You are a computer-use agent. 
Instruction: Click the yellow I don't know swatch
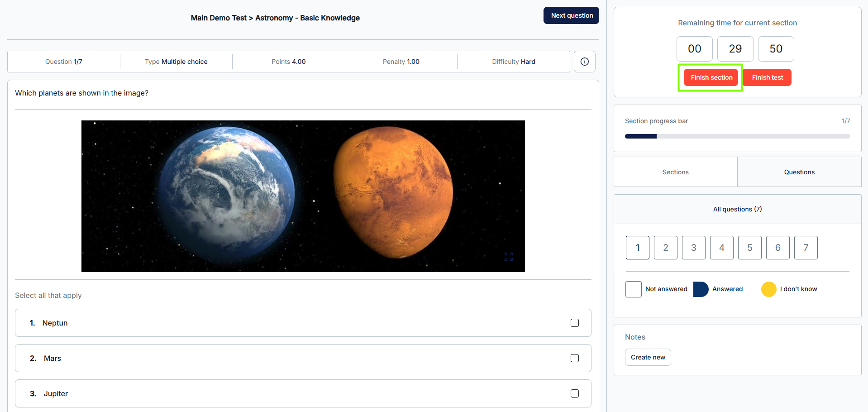coord(768,289)
